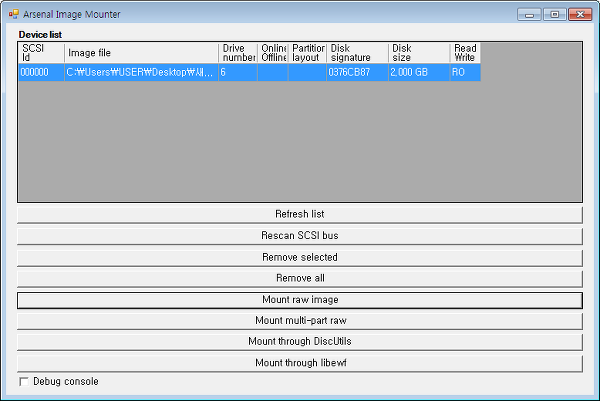This screenshot has height=401, width=600.
Task: Click the Drive number column header
Action: 238,53
